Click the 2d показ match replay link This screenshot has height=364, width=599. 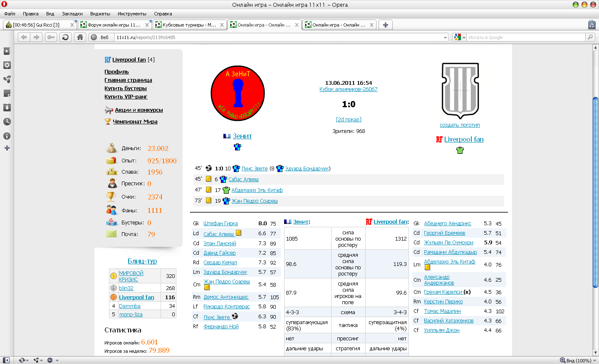point(349,120)
